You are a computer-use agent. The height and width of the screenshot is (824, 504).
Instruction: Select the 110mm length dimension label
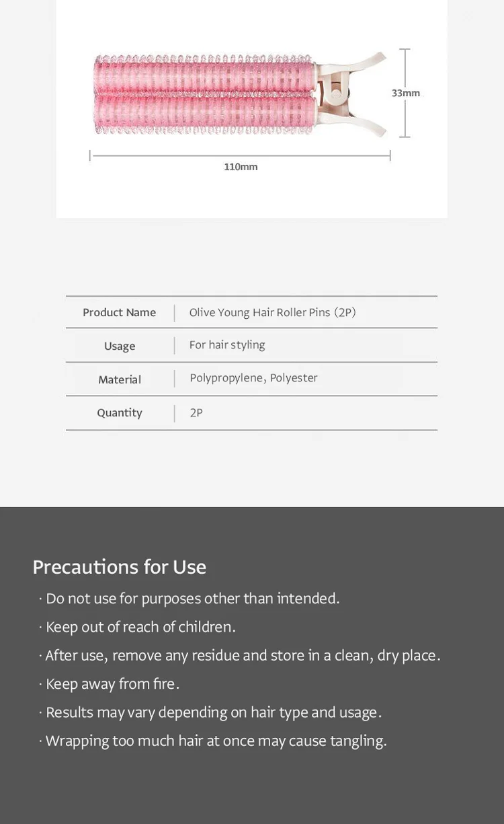pyautogui.click(x=241, y=167)
